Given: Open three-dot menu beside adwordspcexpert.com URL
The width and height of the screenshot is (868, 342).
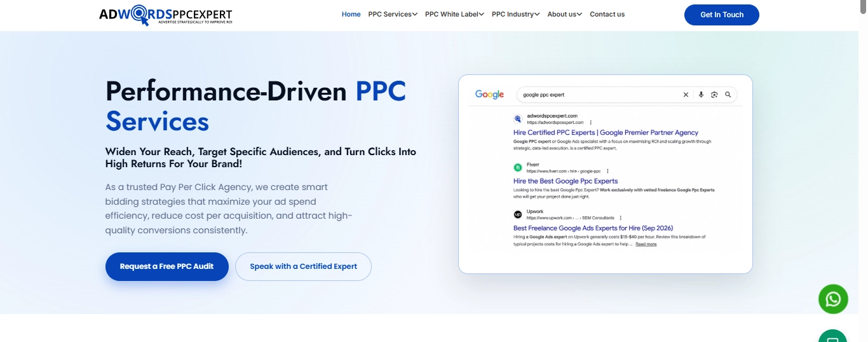Looking at the screenshot, I should (x=590, y=122).
